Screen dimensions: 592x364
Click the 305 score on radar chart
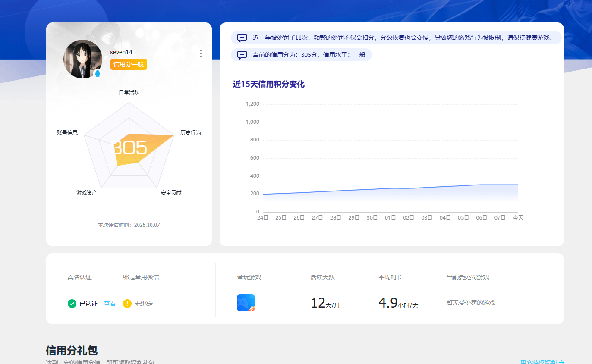129,148
